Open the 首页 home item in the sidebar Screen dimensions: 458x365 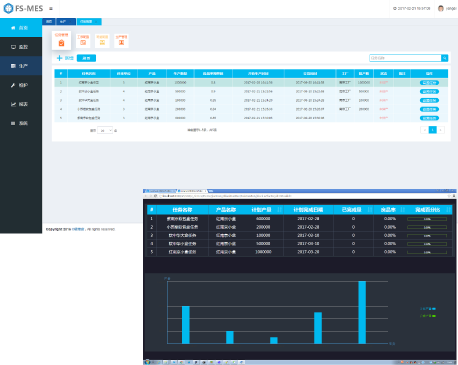coord(21,28)
